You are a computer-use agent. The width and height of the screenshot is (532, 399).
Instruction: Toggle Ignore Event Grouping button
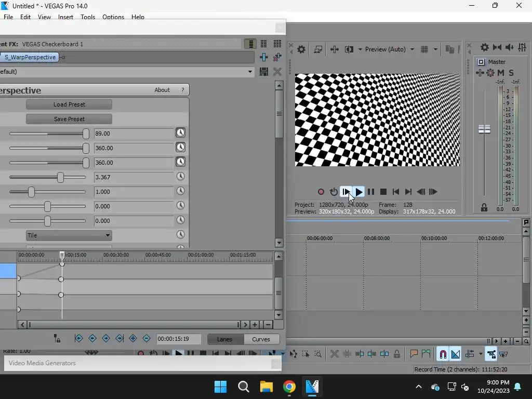[503, 354]
